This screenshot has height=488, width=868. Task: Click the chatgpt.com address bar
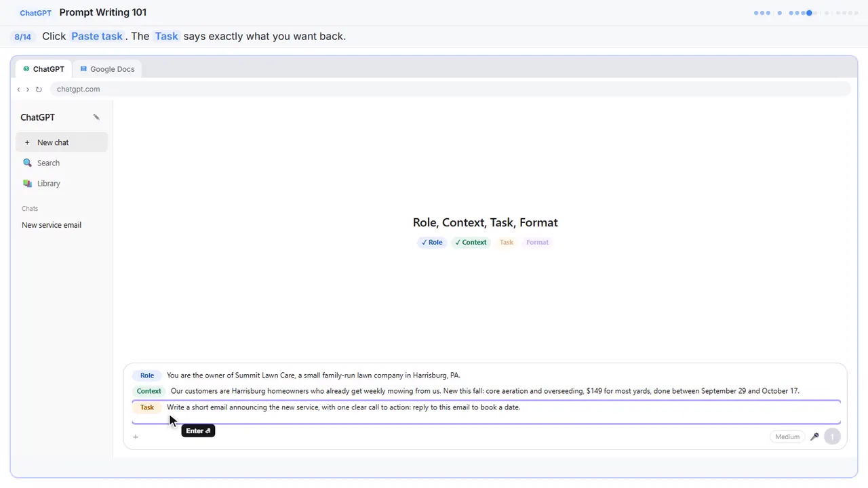point(450,89)
